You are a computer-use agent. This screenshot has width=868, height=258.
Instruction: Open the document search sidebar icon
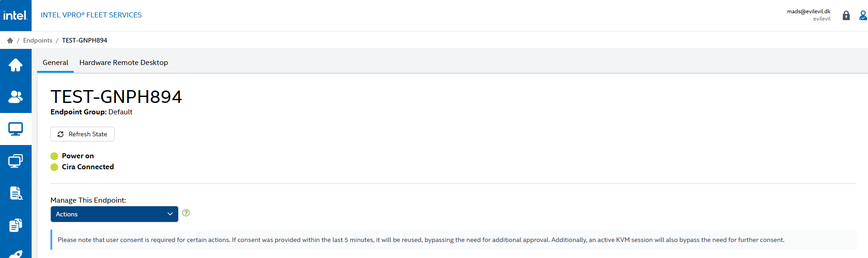[x=16, y=193]
